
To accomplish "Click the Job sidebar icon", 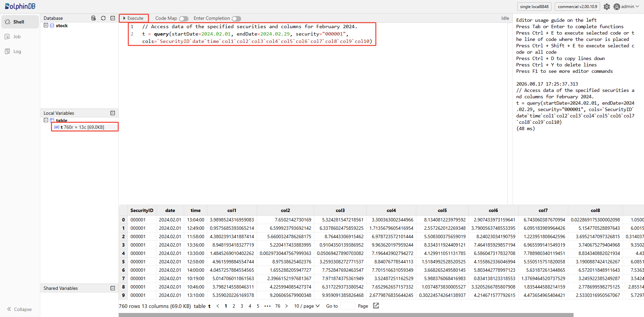I will tap(7, 37).
